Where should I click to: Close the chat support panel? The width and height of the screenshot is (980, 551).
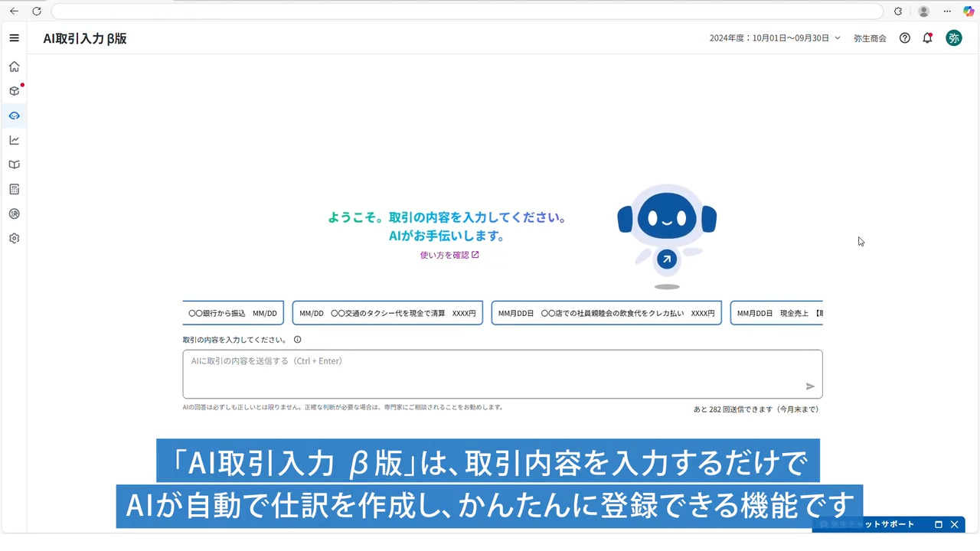(955, 525)
